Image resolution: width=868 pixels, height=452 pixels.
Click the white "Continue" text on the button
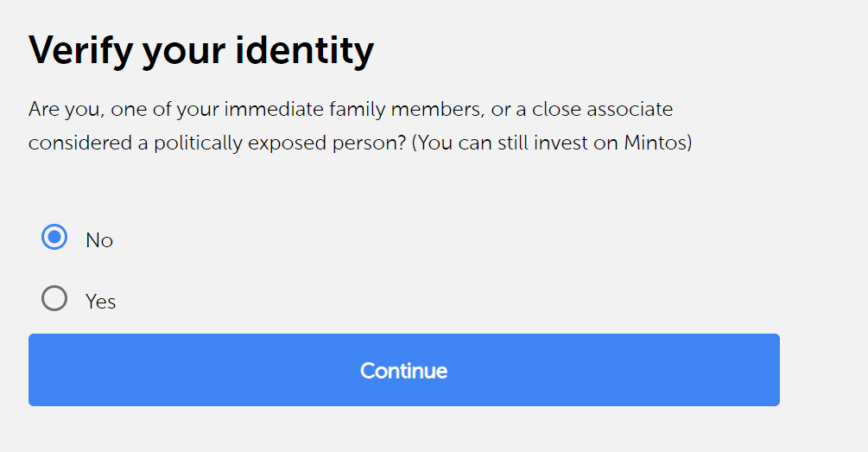point(403,371)
